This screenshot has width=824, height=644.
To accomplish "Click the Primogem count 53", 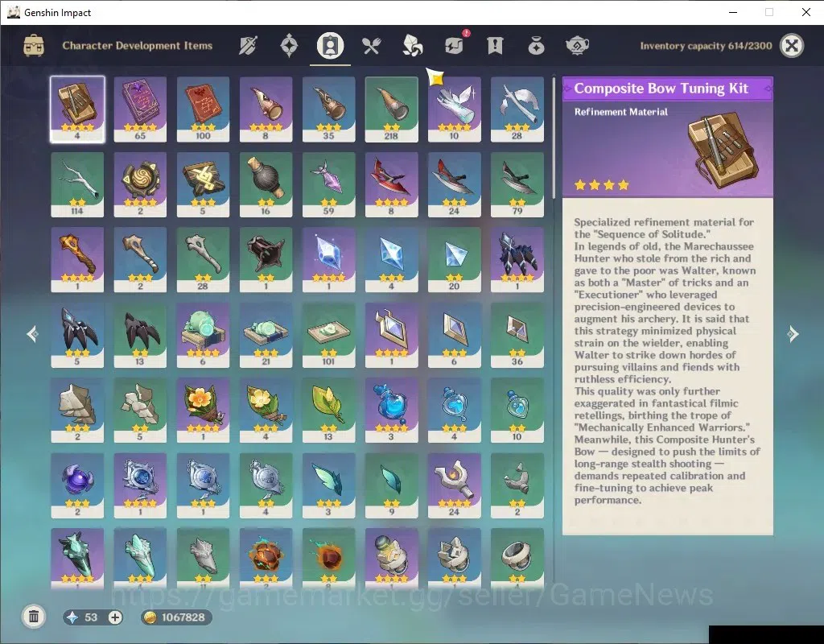I will pos(91,617).
